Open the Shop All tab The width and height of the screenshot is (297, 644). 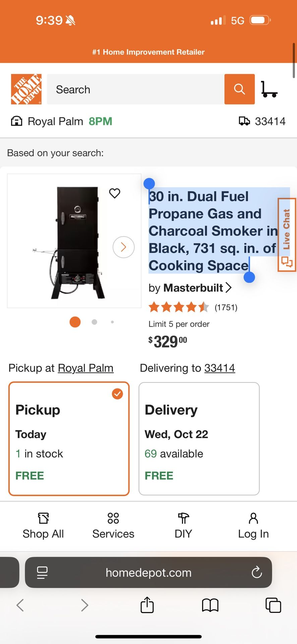[43, 525]
